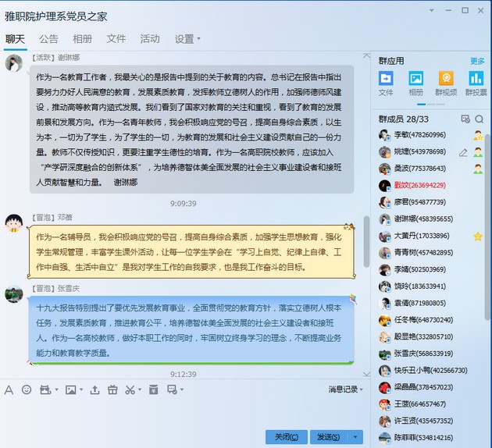This screenshot has height=448, width=492.
Task: Expand the 设置 dropdown menu
Action: pos(187,38)
